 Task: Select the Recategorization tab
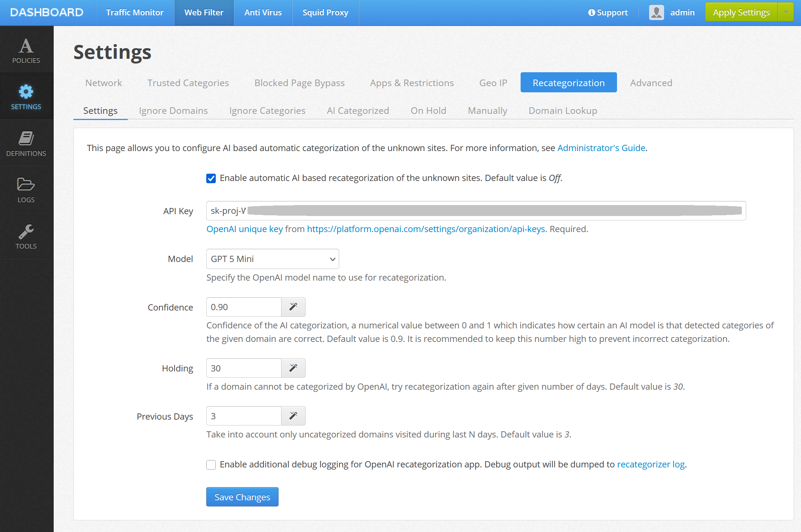click(568, 82)
